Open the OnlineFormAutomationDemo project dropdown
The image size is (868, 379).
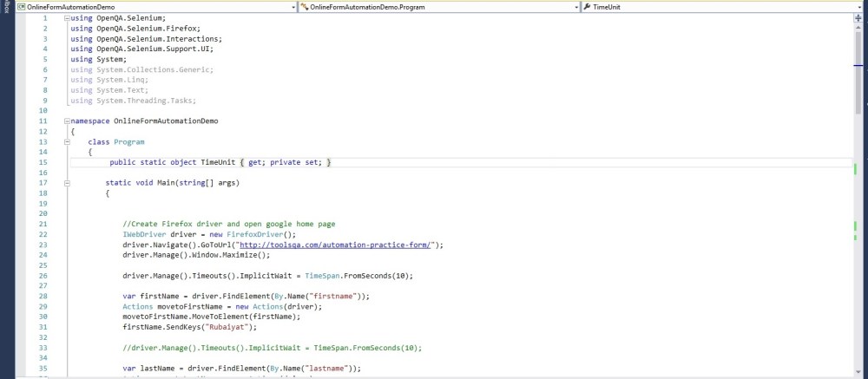click(157, 7)
